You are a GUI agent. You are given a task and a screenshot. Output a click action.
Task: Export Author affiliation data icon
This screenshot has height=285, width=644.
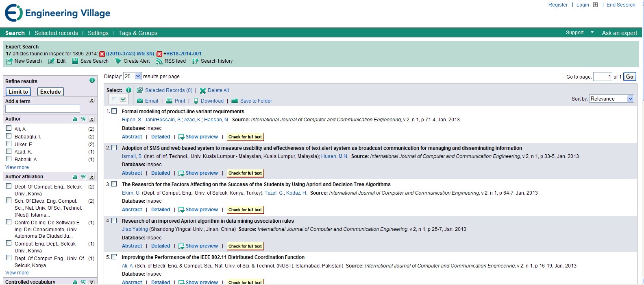click(84, 177)
